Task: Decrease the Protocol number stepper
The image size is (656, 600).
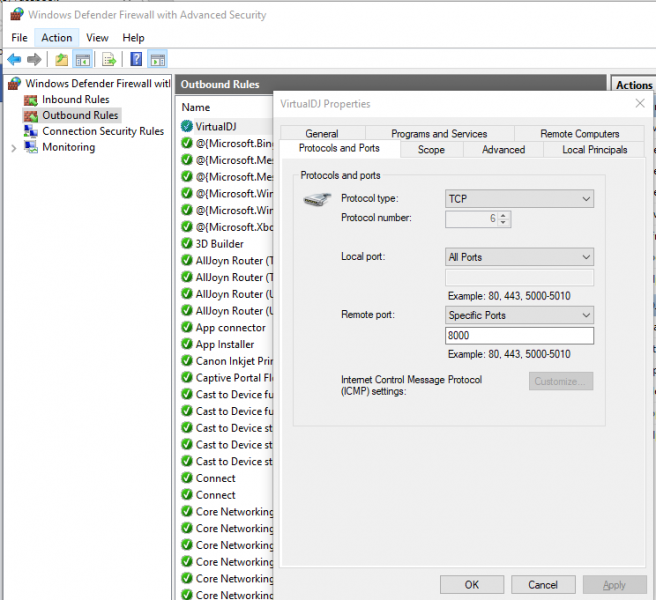Action: tap(503, 222)
